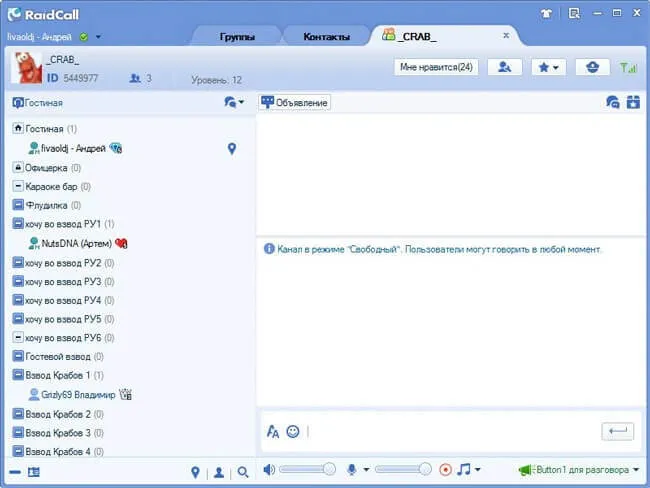
Task: Close the _CRAB_ tab
Action: 506,36
